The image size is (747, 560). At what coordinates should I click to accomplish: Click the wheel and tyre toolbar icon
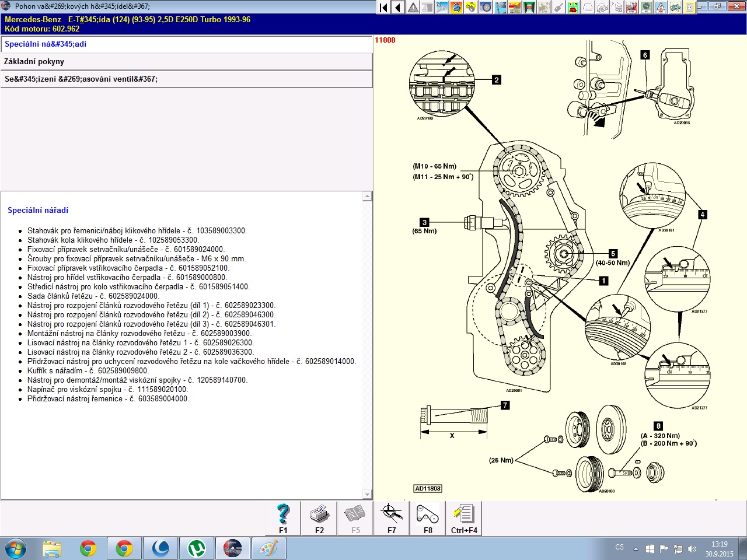point(486,8)
